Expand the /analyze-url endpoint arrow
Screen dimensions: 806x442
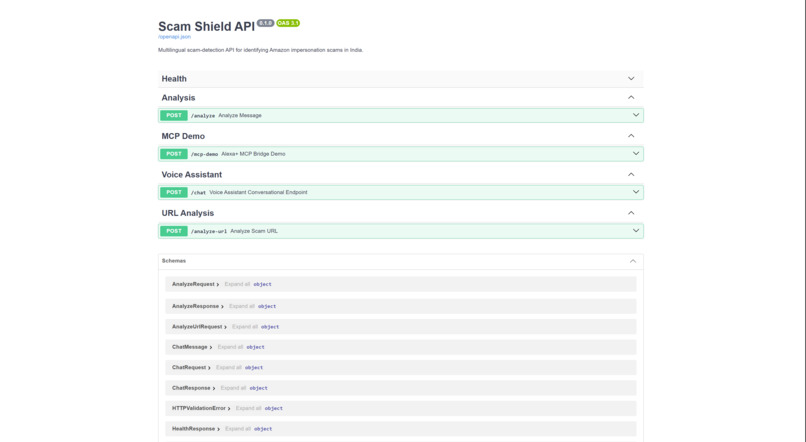(x=636, y=231)
